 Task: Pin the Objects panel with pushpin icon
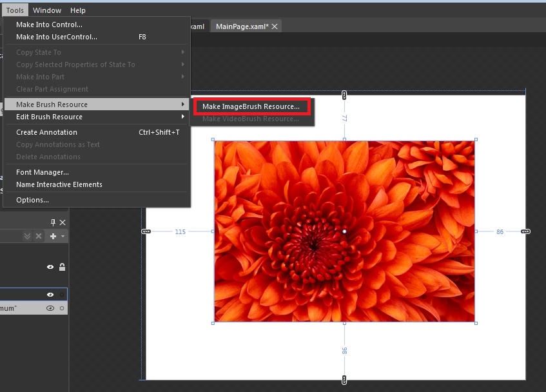54,222
